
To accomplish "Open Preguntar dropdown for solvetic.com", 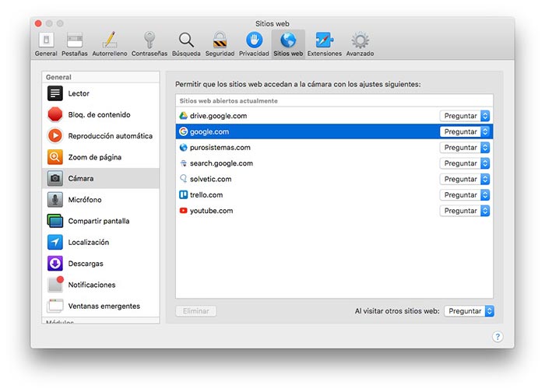I will point(465,179).
